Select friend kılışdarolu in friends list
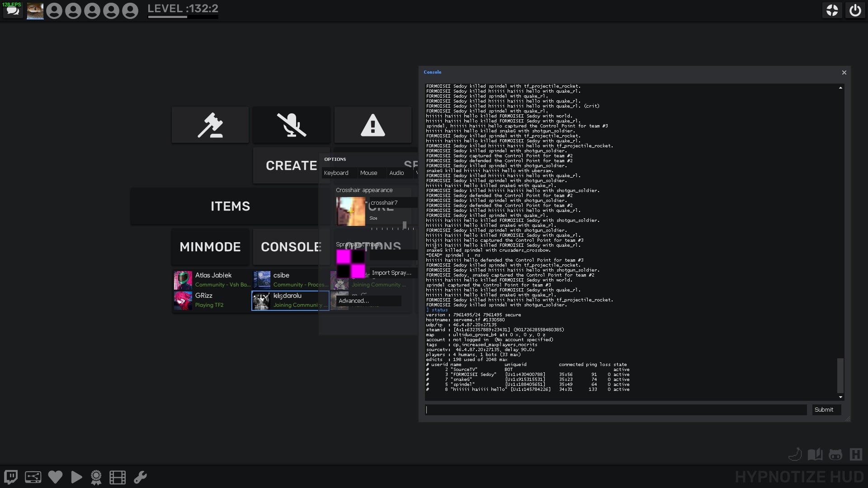The width and height of the screenshot is (868, 488). coord(290,300)
